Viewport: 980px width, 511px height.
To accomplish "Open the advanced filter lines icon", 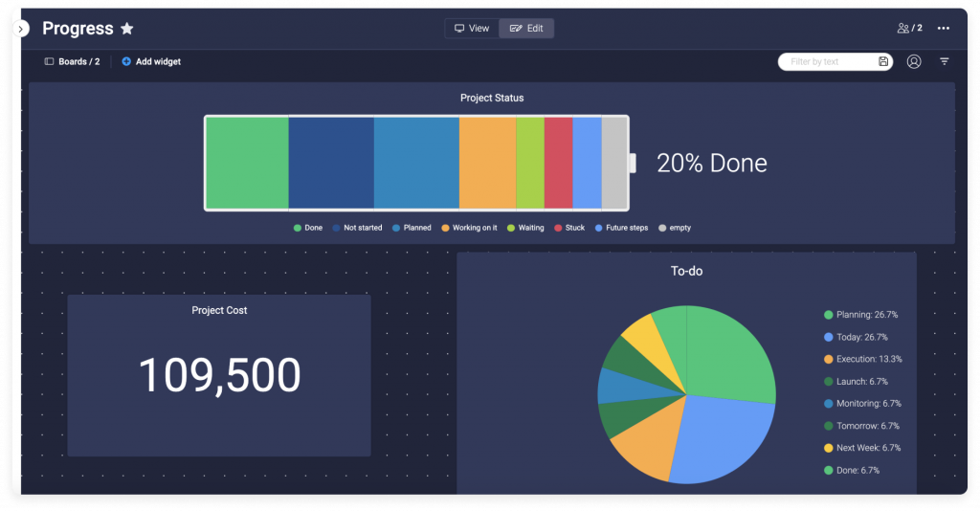I will pyautogui.click(x=945, y=61).
